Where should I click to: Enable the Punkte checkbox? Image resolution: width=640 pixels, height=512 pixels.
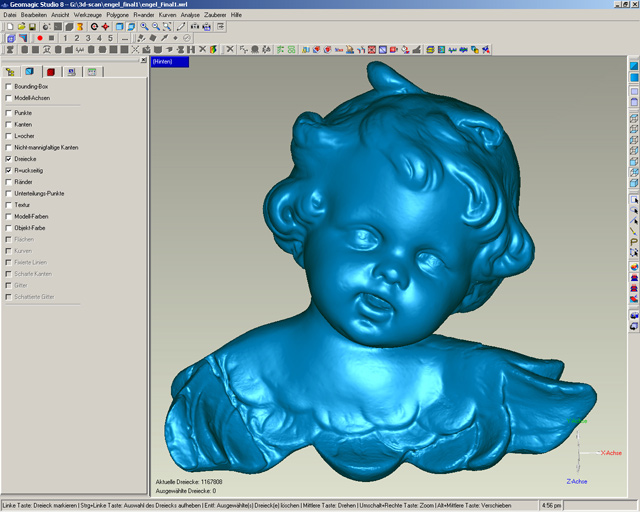tap(9, 113)
